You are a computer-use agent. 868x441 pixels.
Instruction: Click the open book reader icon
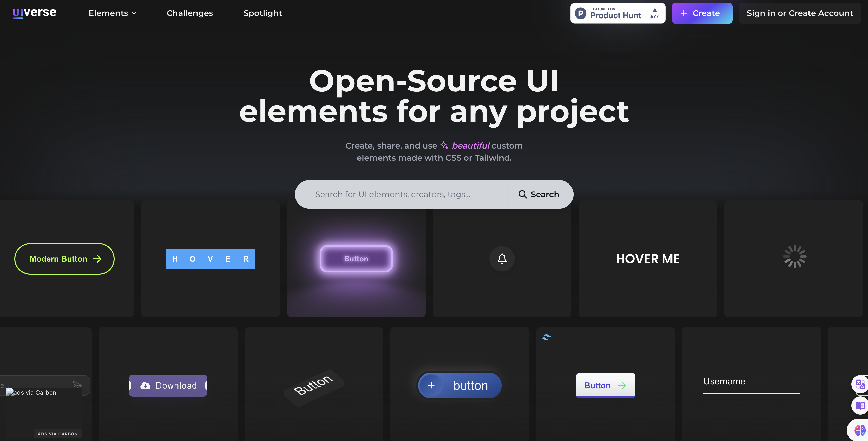[860, 405]
